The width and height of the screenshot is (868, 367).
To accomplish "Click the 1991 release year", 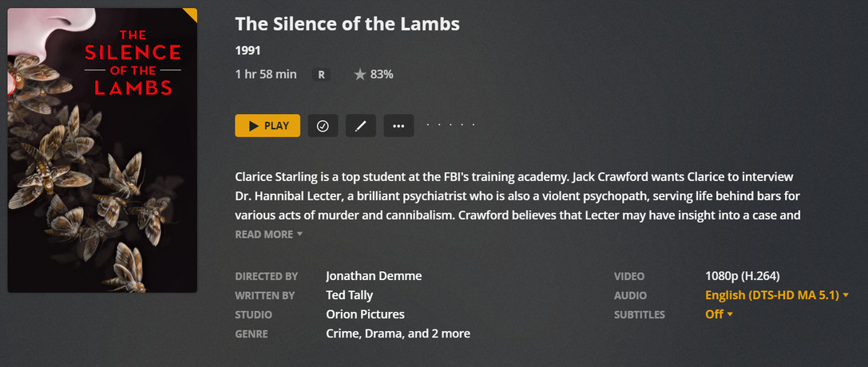I will 248,50.
